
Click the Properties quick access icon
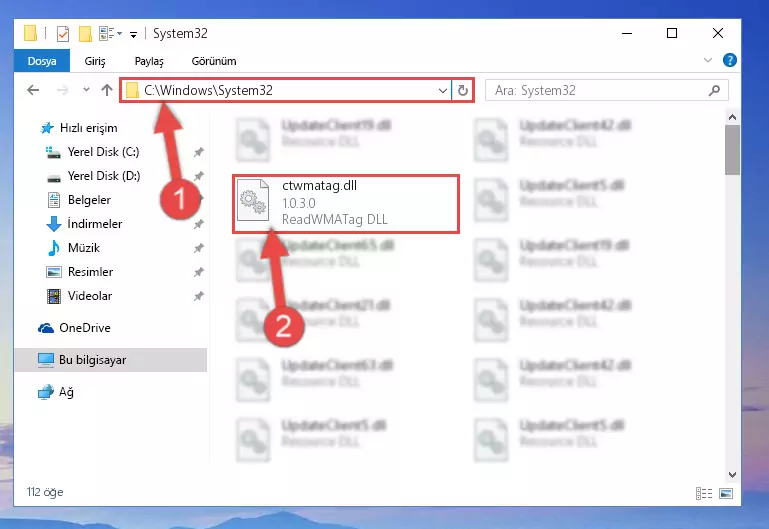63,33
